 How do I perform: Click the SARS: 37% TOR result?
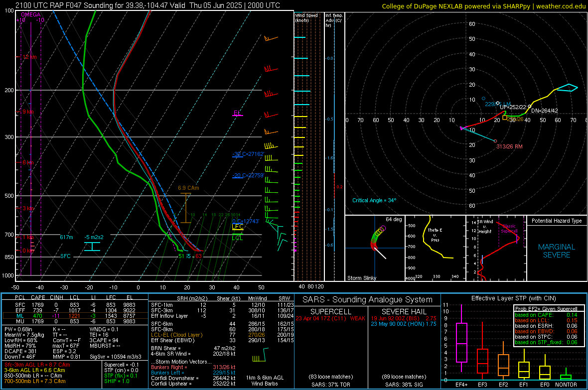pyautogui.click(x=330, y=385)
